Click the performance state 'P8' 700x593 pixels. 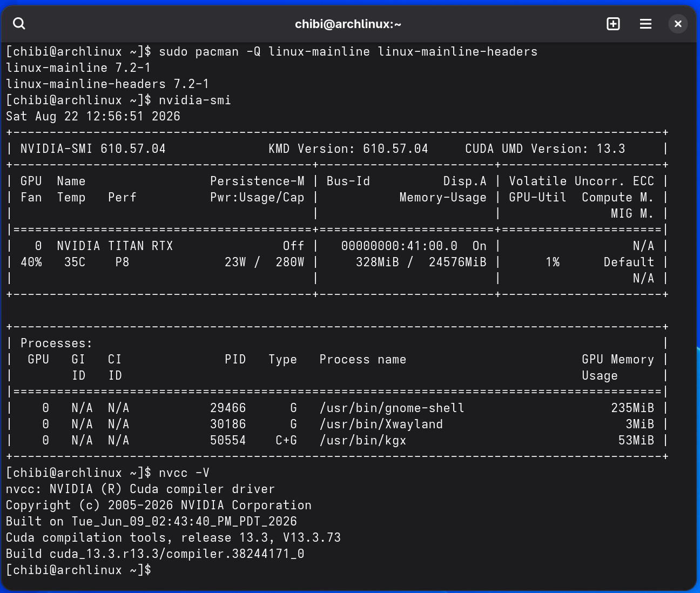tap(122, 262)
